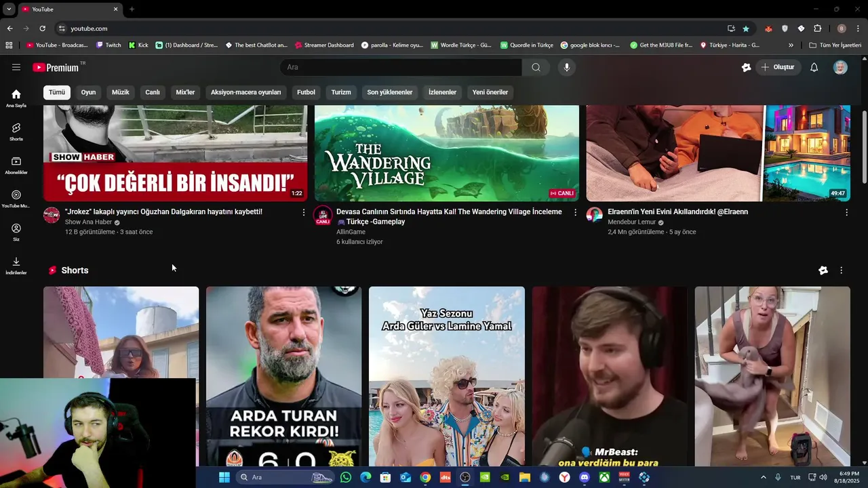Start voice search with microphone icon
Viewport: 868px width, 488px height.
tap(567, 67)
